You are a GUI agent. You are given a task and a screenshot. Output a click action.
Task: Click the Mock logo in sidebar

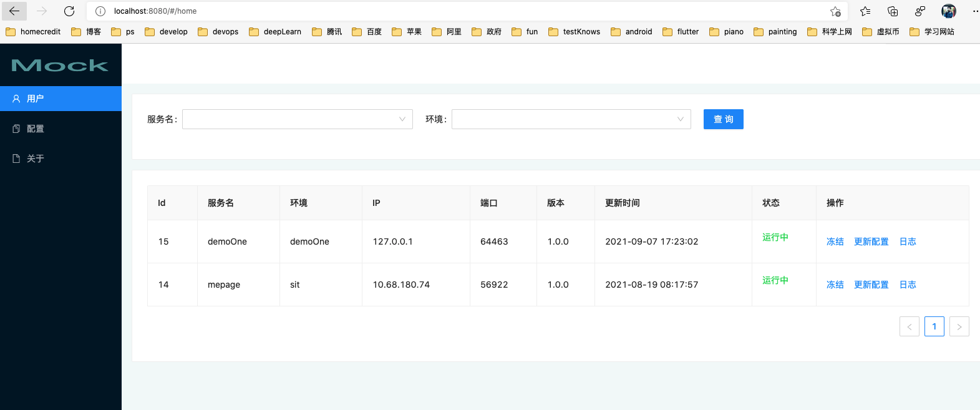(x=60, y=66)
